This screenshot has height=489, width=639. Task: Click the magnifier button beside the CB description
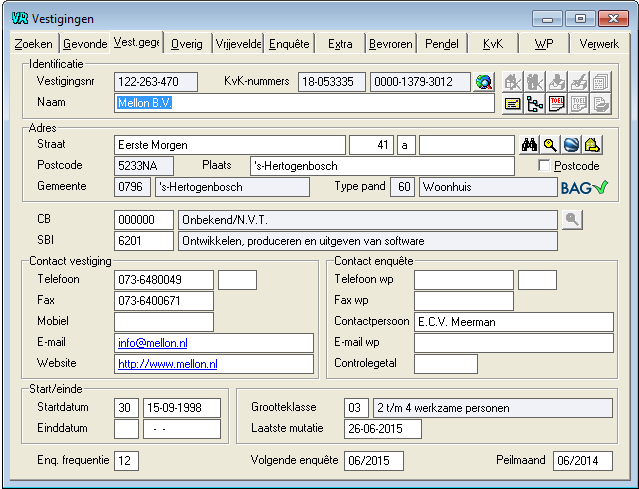572,220
